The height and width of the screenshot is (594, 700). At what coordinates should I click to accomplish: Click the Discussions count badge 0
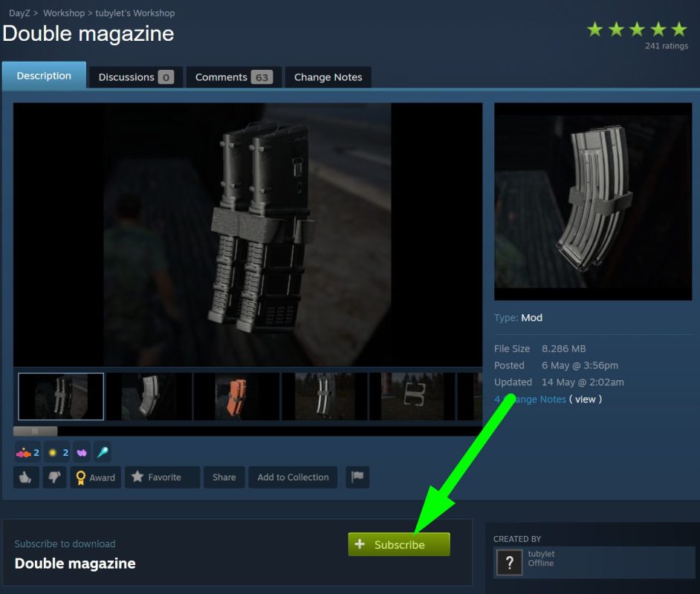click(x=166, y=78)
